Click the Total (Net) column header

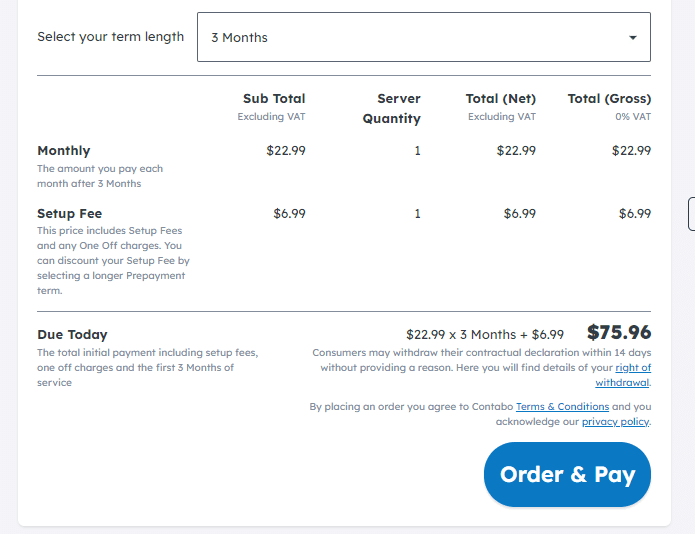500,99
